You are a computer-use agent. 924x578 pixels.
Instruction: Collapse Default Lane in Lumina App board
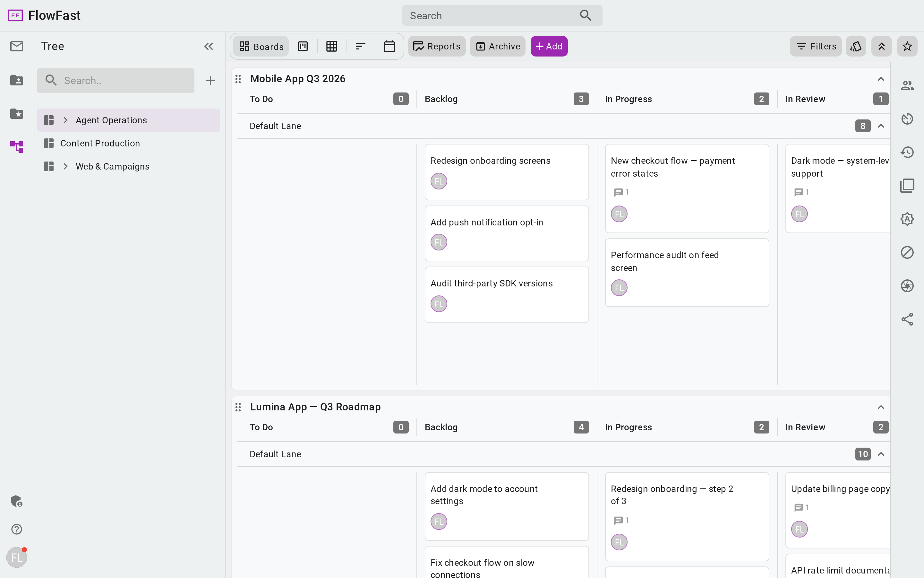(x=881, y=454)
